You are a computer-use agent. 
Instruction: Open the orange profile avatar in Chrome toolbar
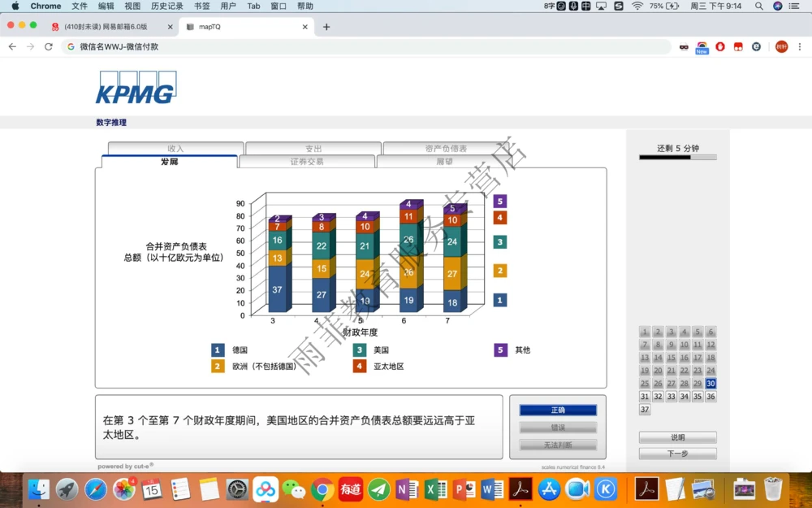pyautogui.click(x=780, y=46)
